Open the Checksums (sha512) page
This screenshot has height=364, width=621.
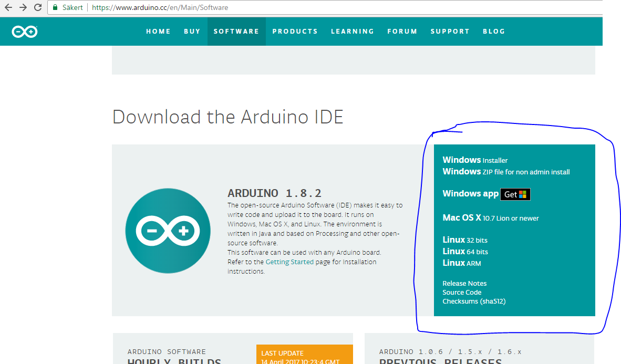pyautogui.click(x=474, y=301)
